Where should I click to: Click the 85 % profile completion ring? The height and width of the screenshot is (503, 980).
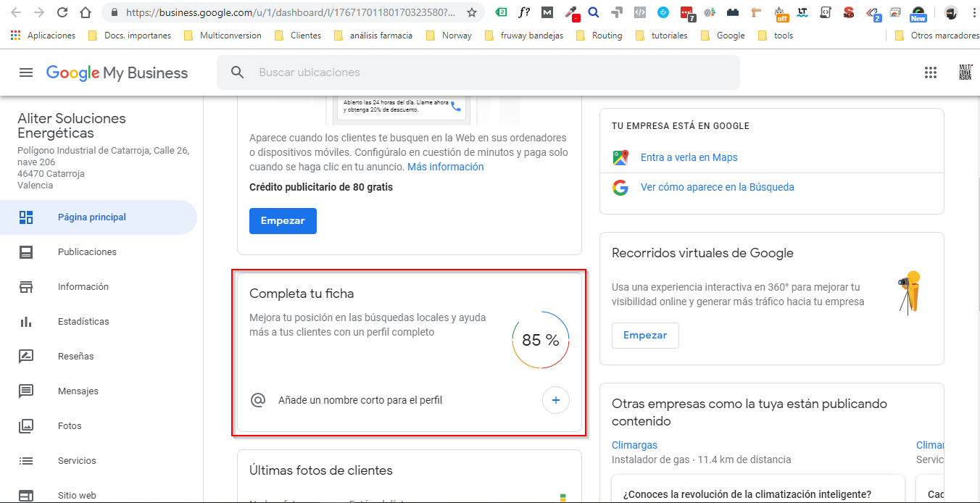tap(541, 340)
